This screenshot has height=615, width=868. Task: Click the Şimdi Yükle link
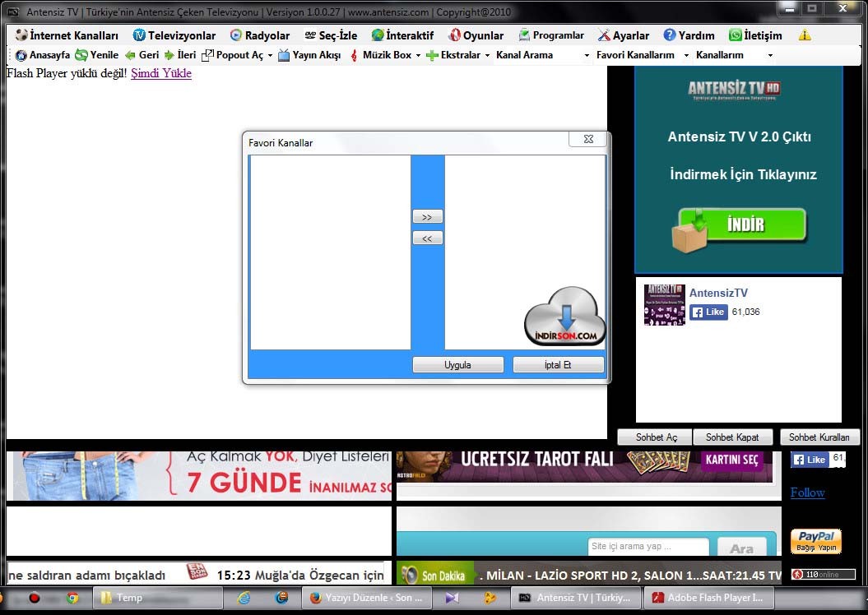[x=161, y=73]
